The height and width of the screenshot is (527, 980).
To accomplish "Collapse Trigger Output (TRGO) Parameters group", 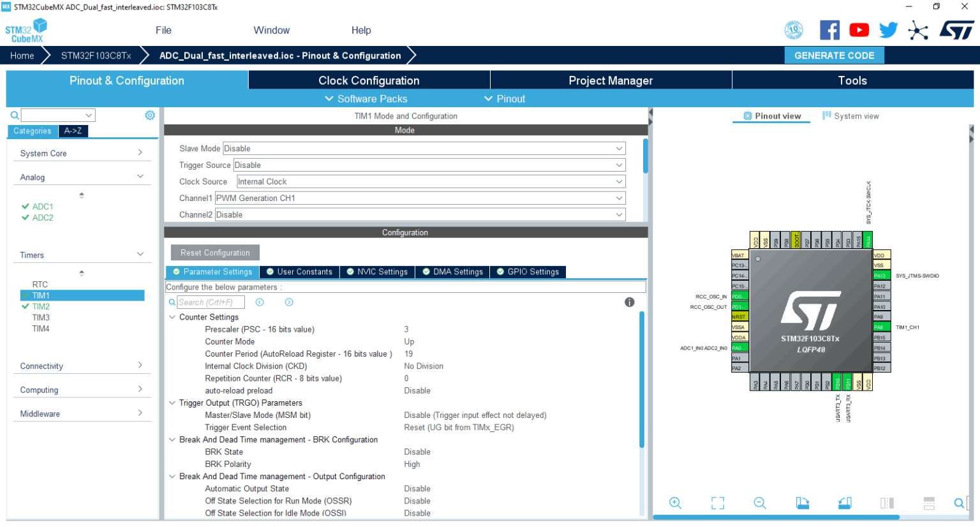I will [x=172, y=403].
